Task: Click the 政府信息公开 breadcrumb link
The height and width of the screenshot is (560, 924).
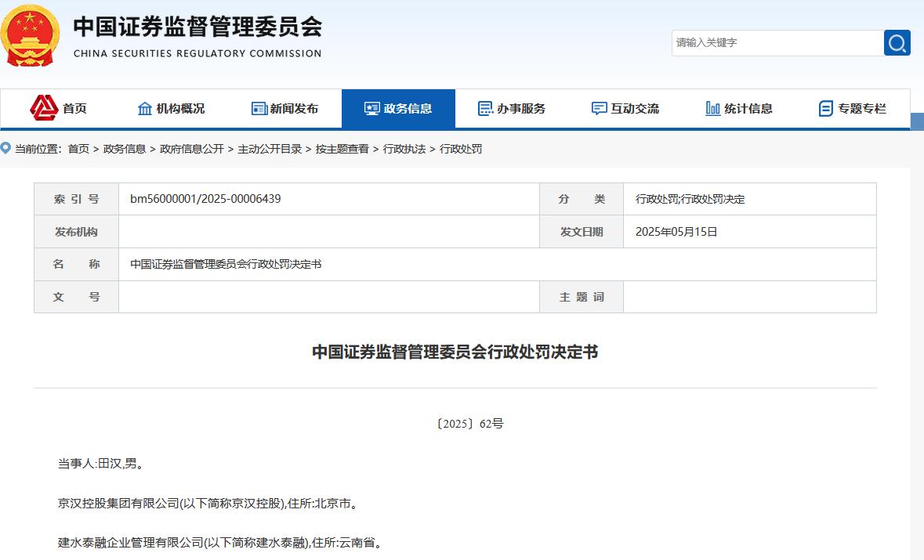Action: click(x=191, y=149)
